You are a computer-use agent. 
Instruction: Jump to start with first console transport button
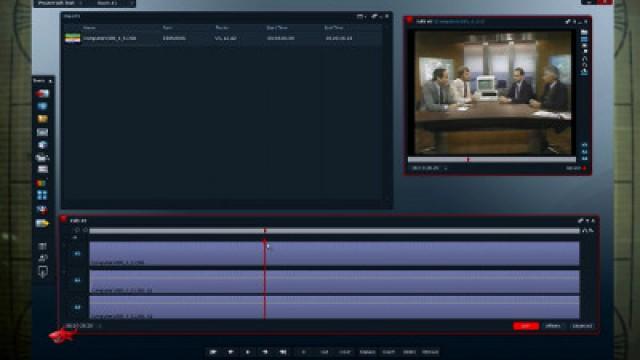tap(213, 352)
